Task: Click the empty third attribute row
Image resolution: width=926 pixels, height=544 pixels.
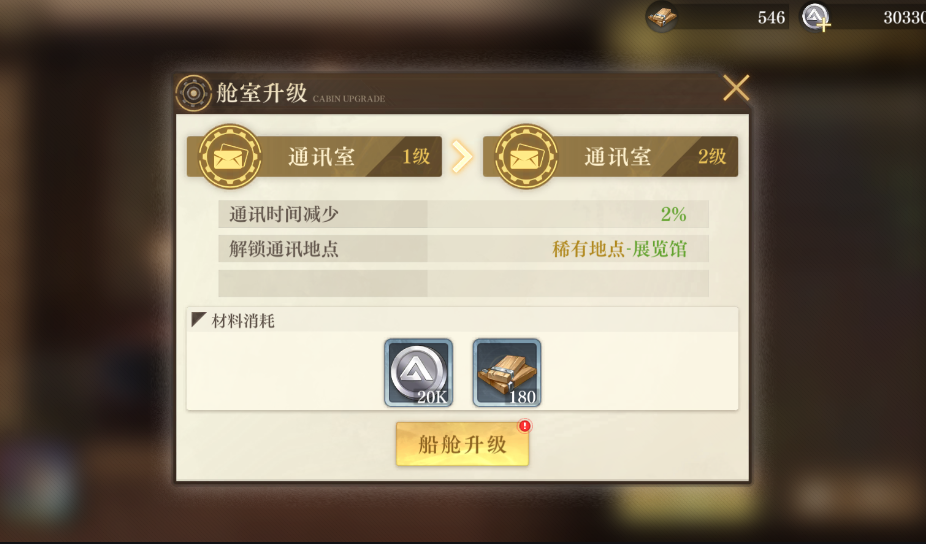Action: (464, 284)
